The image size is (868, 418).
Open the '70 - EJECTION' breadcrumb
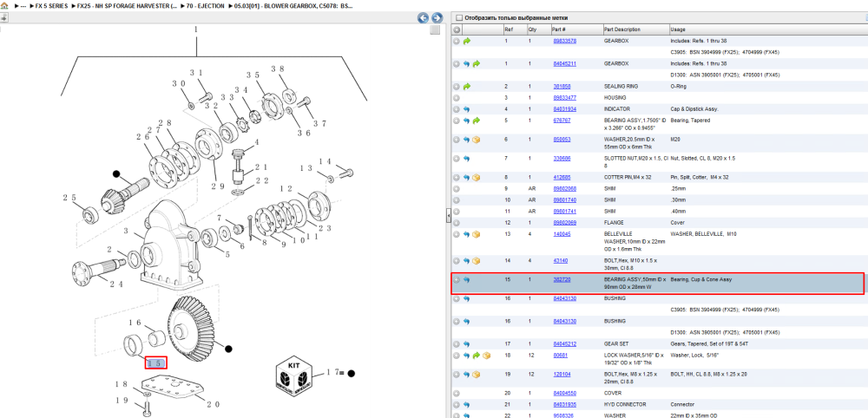click(x=204, y=5)
